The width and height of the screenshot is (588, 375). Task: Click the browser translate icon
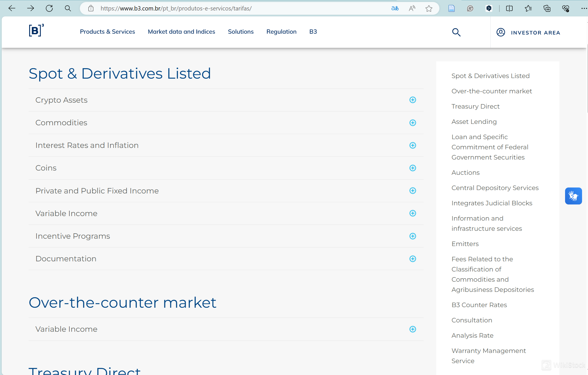click(395, 8)
